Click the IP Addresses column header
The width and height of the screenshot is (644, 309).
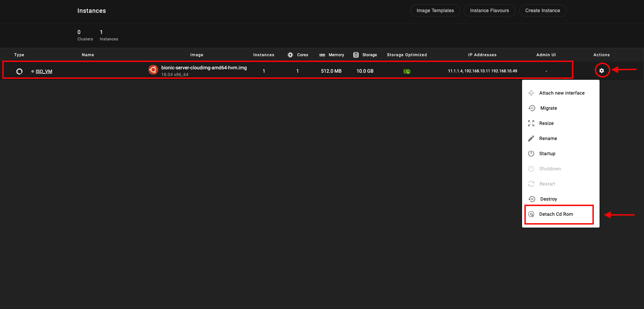(482, 55)
